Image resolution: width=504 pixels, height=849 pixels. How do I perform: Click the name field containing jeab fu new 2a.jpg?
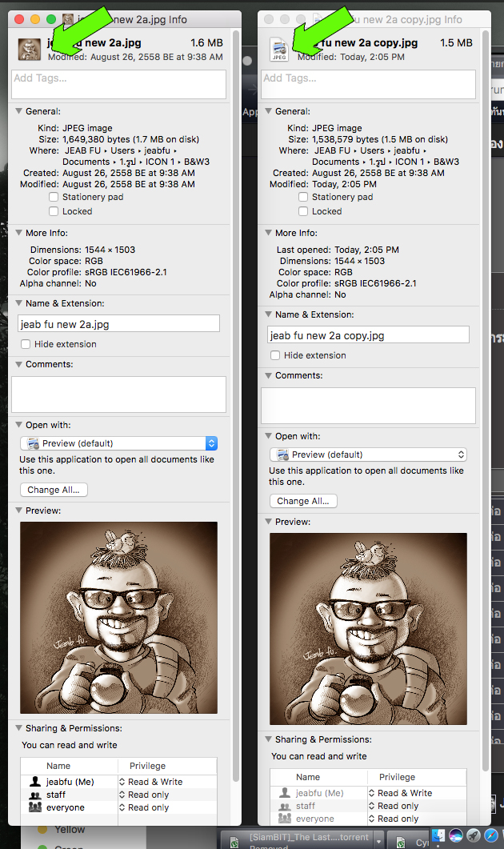tap(118, 324)
